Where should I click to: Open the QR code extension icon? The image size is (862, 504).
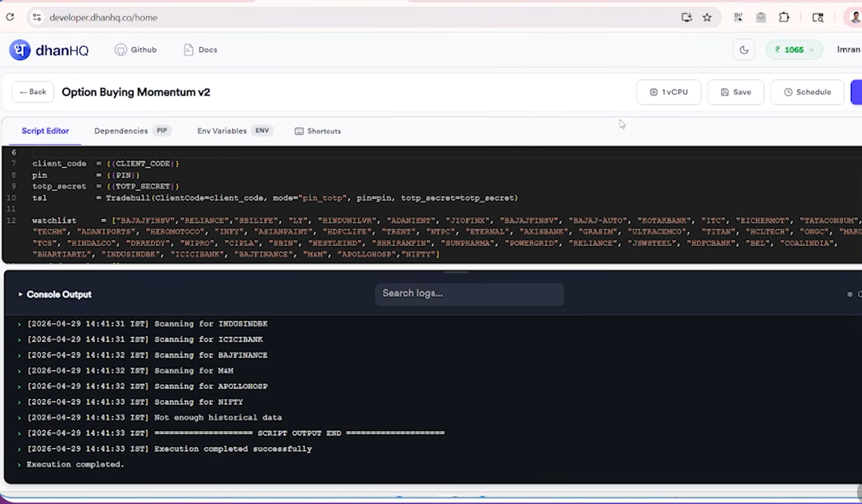coord(738,18)
